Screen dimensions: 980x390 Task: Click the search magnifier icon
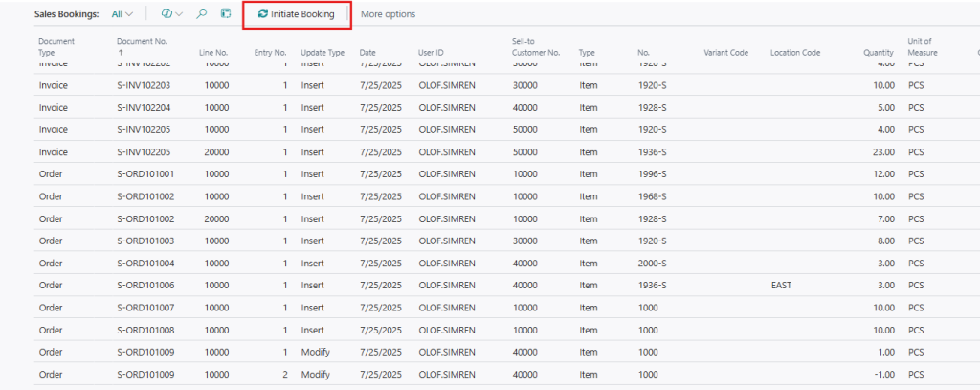[201, 14]
